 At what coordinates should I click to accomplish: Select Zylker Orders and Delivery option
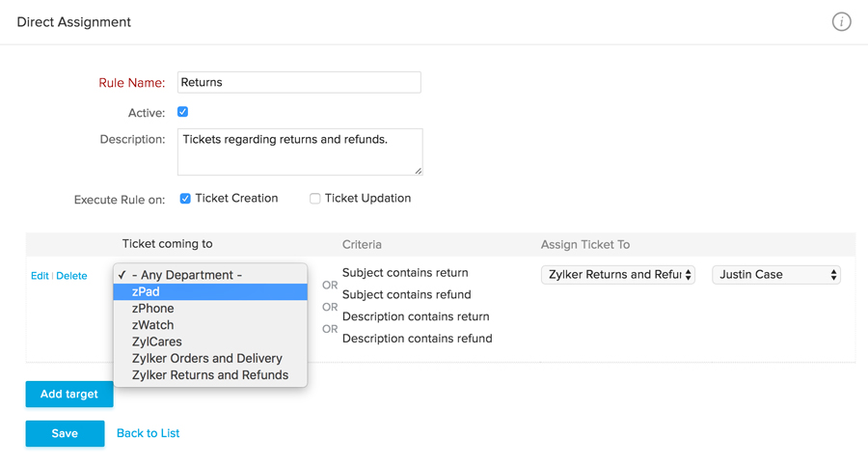(x=207, y=358)
